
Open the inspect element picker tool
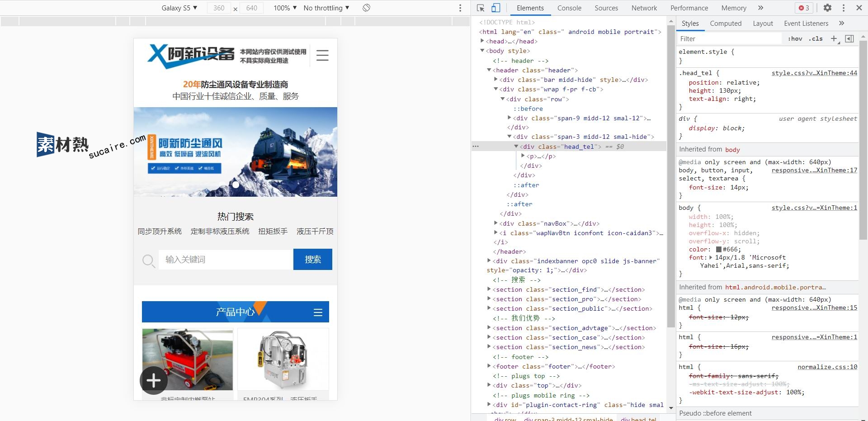(481, 8)
